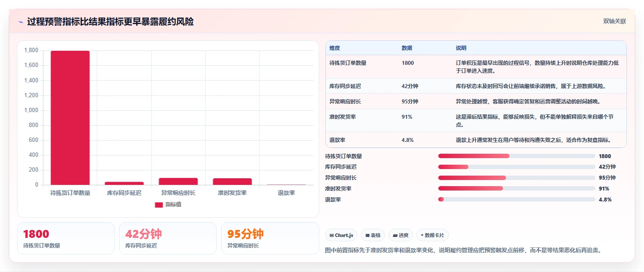Click the 400 y-axis tick label
This screenshot has height=272, width=644.
34,155
